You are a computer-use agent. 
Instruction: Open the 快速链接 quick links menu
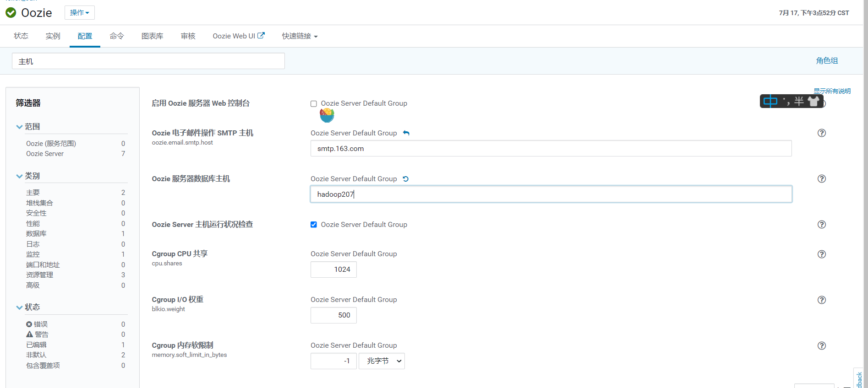point(300,36)
